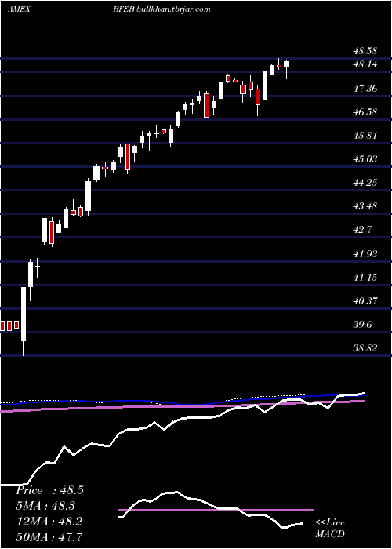
Task: Click the 46.58 price axis label
Action: click(365, 112)
